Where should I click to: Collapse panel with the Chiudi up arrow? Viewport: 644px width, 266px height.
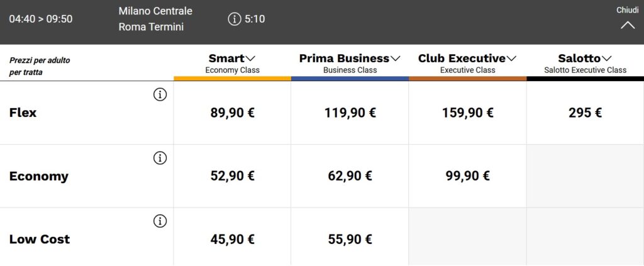tap(627, 25)
